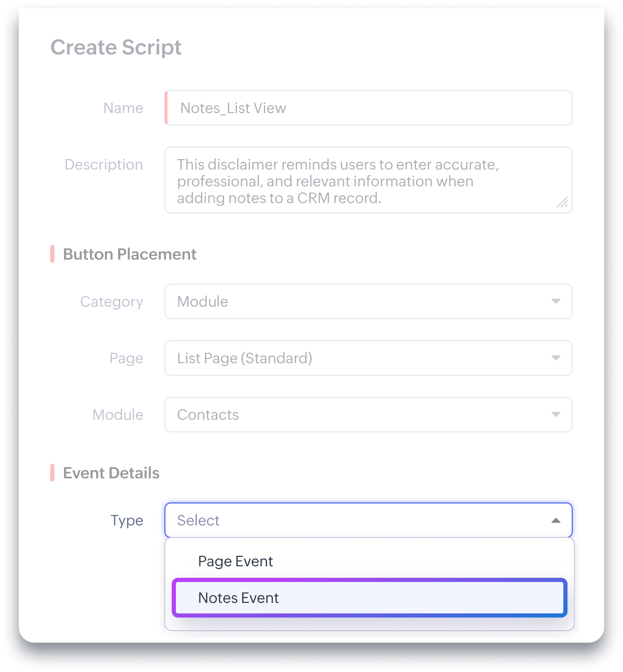The width and height of the screenshot is (623, 672).
Task: Click the Create Script dialog title
Action: pyautogui.click(x=116, y=47)
